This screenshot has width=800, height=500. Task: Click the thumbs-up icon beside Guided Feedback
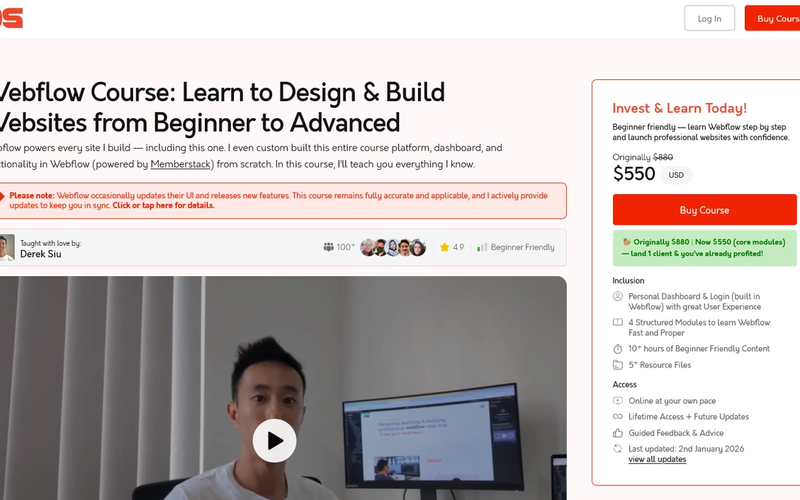click(617, 433)
